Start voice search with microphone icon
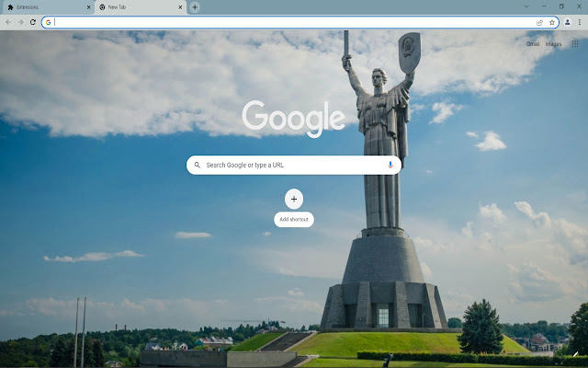588x368 pixels. [390, 165]
